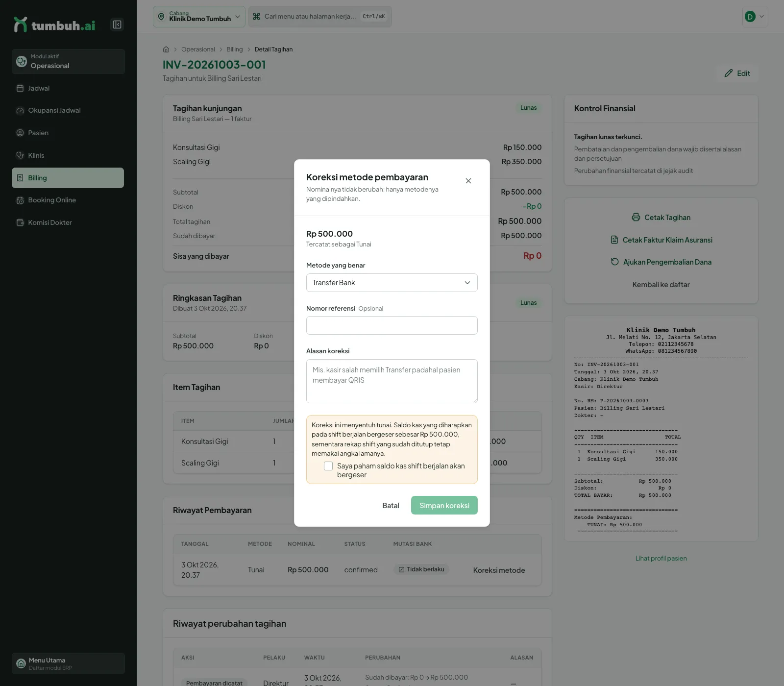Click the Pembayaran dicatat tag

214,683
